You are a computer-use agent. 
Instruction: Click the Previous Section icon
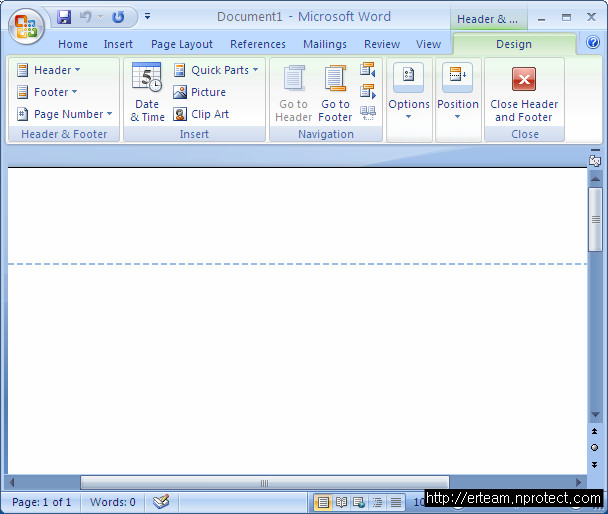pos(368,69)
